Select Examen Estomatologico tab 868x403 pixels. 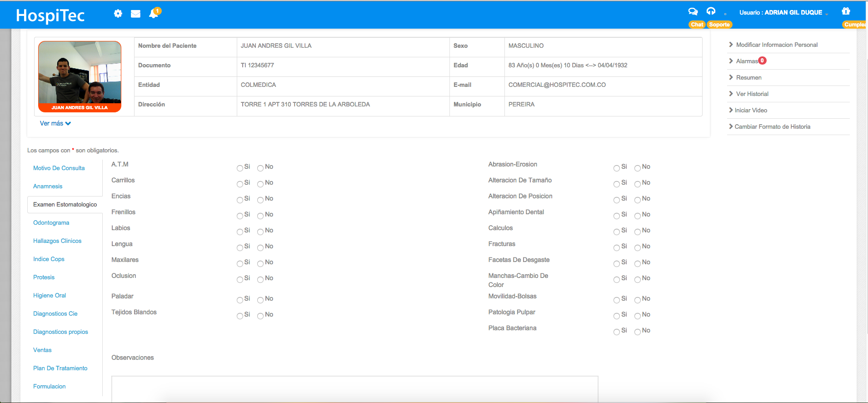pyautogui.click(x=65, y=204)
